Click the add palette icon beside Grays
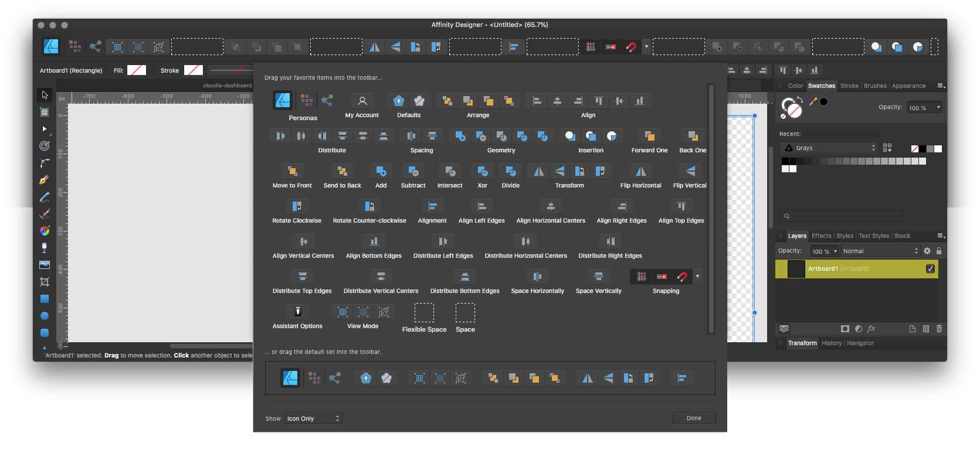 (x=887, y=148)
